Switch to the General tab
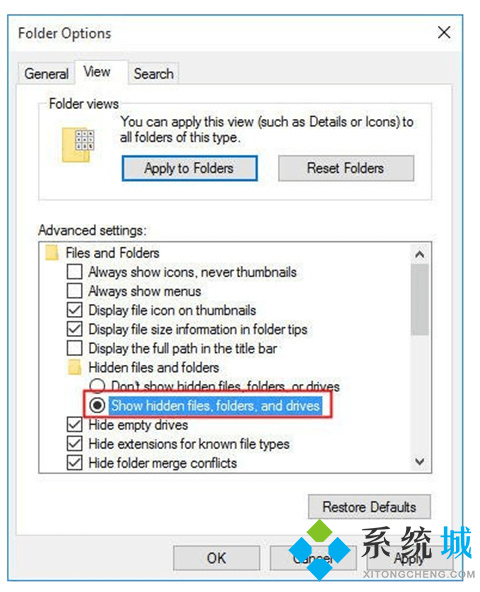This screenshot has width=480, height=592. point(46,73)
